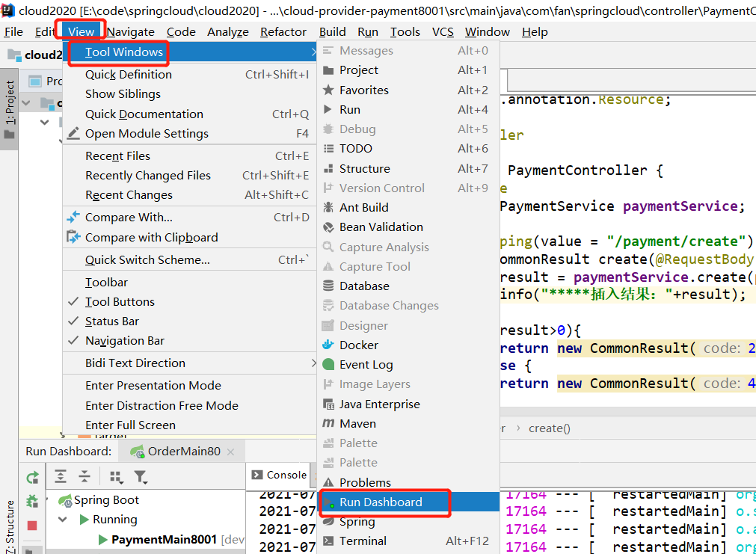Select Quick Switch Scheme entry
The height and width of the screenshot is (554, 756).
click(189, 260)
